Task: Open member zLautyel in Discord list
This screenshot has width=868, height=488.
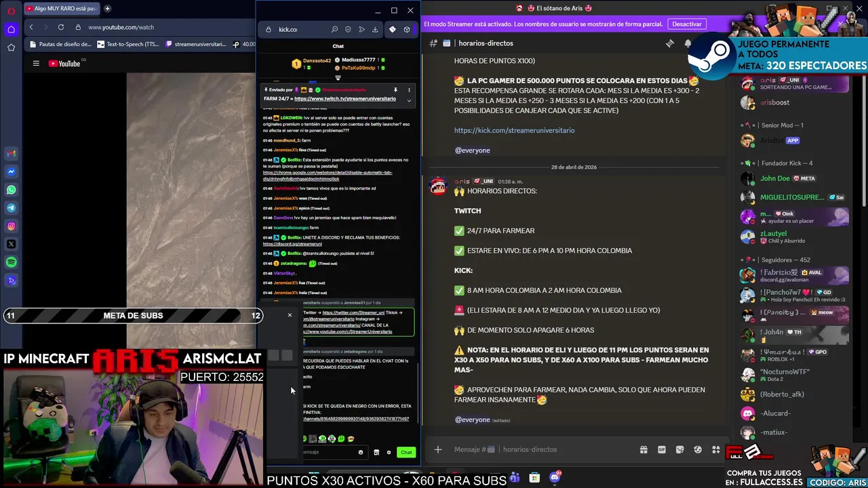Action: pos(793,237)
